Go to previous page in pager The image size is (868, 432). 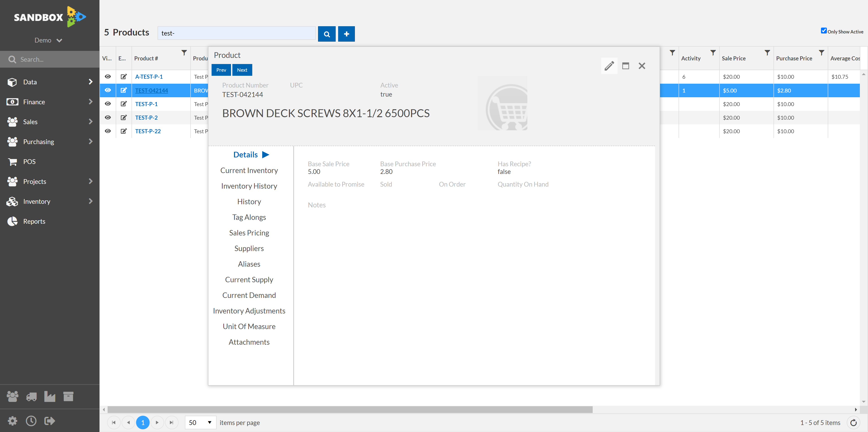click(128, 423)
